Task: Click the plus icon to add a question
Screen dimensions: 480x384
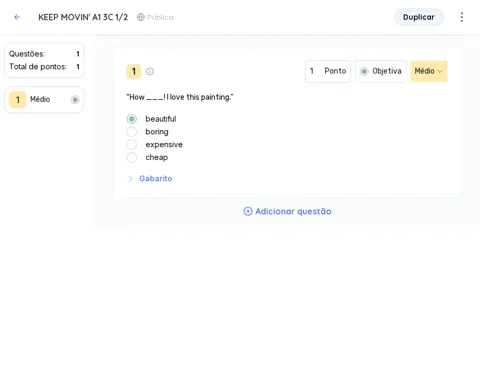Action: (248, 211)
